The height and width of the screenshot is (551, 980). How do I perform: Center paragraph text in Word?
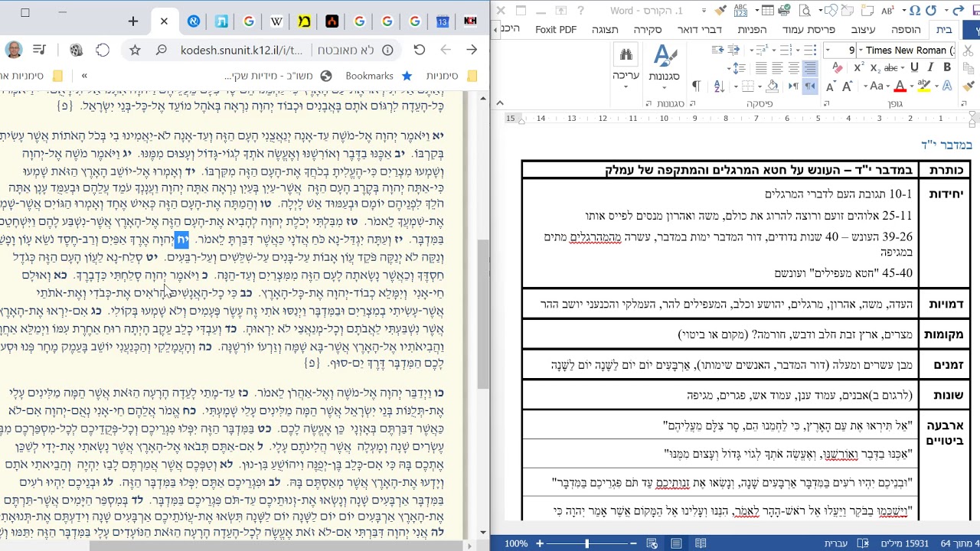pos(794,67)
